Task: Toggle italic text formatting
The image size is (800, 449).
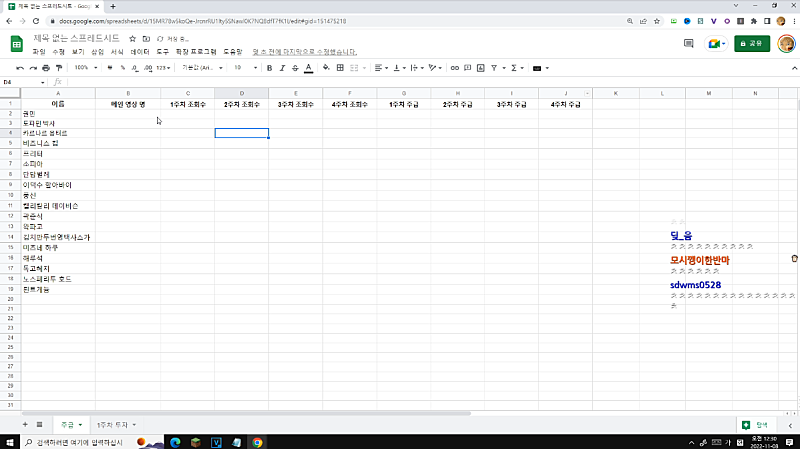Action: click(281, 68)
